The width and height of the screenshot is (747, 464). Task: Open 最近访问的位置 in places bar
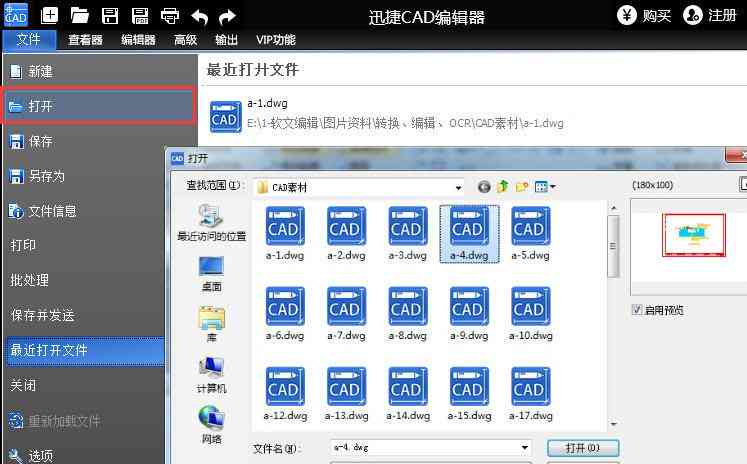(x=211, y=222)
